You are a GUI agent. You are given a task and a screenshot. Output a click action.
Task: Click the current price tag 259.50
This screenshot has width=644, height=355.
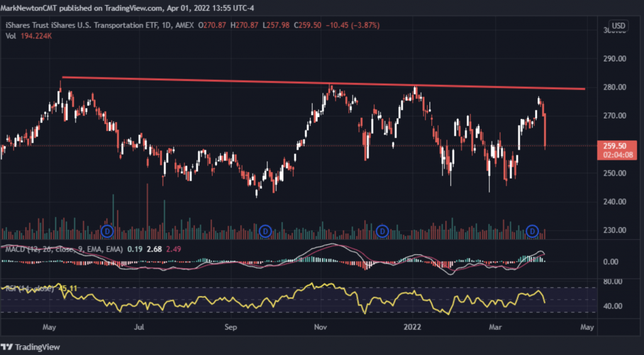(x=614, y=146)
